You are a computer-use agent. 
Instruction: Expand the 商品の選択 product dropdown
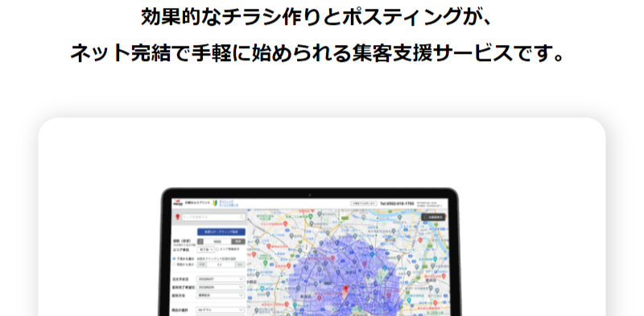[221, 310]
